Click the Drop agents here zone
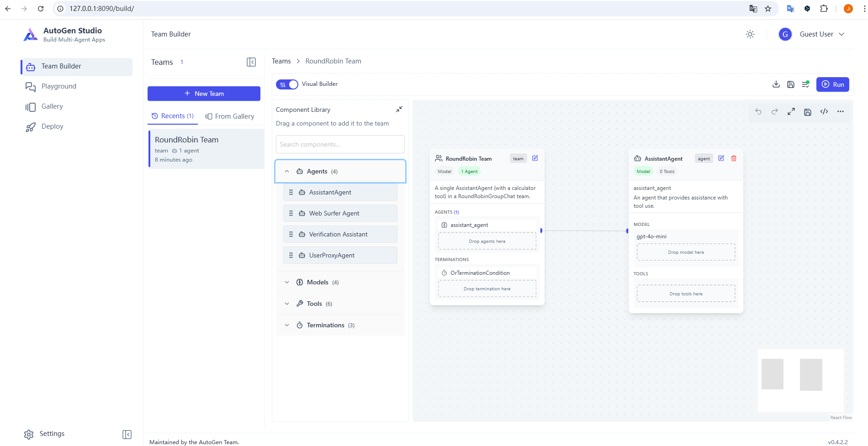868x446 pixels. (x=487, y=241)
